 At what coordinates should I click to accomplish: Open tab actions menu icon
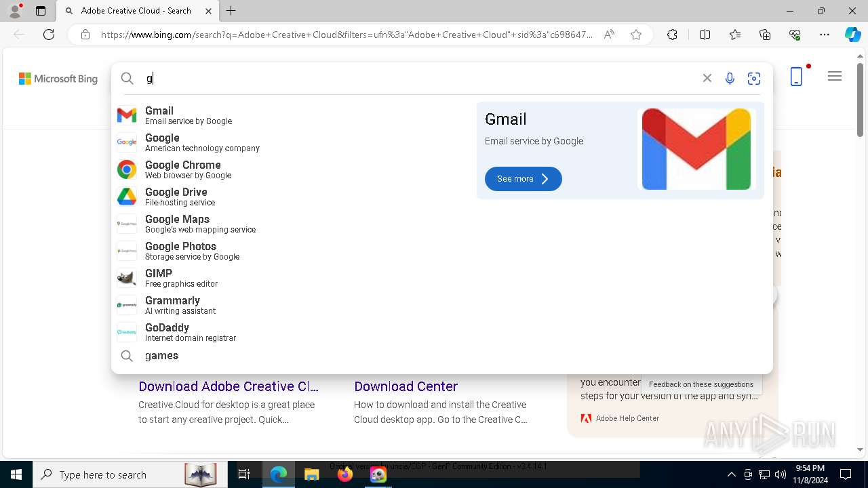tap(41, 11)
